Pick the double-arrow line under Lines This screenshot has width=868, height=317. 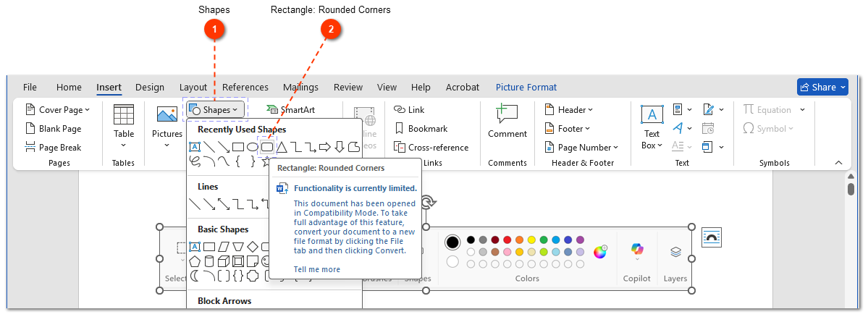pyautogui.click(x=224, y=204)
